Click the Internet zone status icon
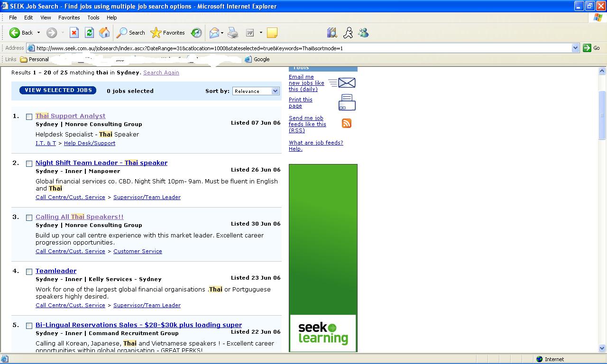Viewport: 607px width, 364px height. [x=540, y=359]
